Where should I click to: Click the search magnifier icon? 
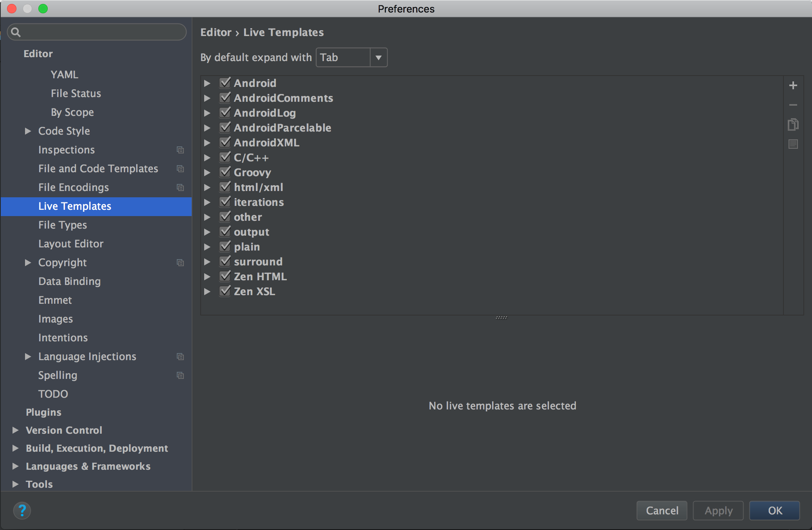click(16, 32)
